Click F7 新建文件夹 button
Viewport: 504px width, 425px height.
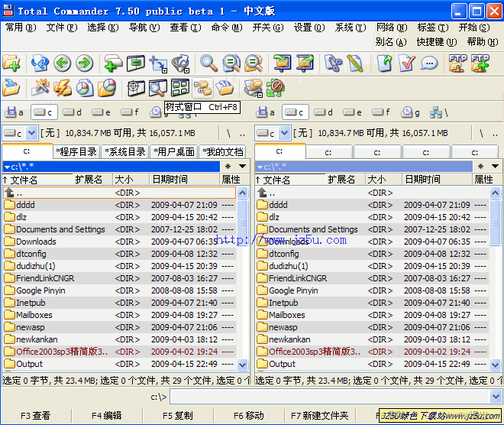pyautogui.click(x=320, y=416)
